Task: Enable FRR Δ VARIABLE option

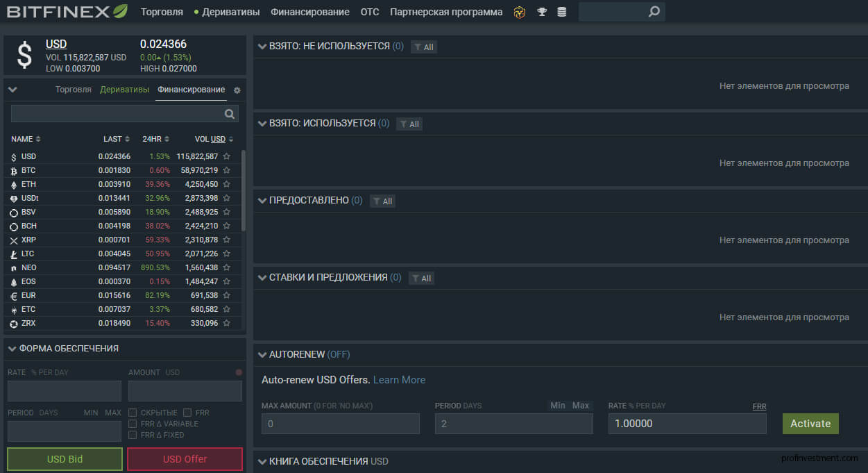Action: tap(133, 424)
